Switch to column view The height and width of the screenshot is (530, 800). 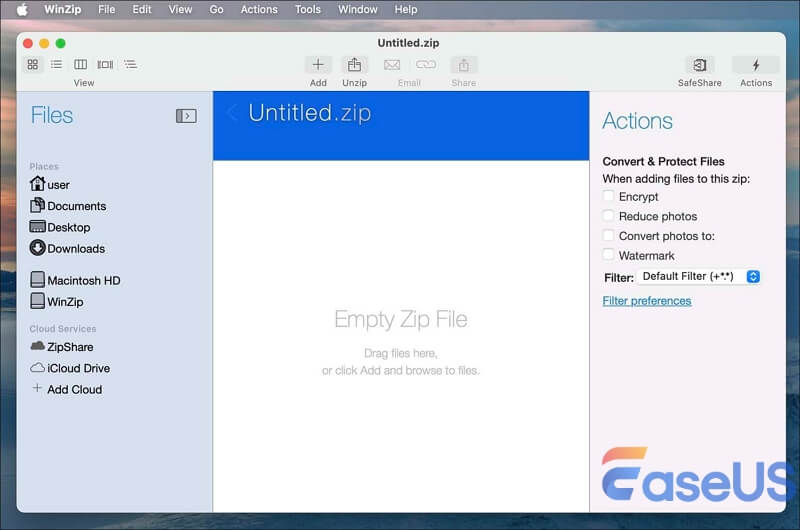click(80, 64)
